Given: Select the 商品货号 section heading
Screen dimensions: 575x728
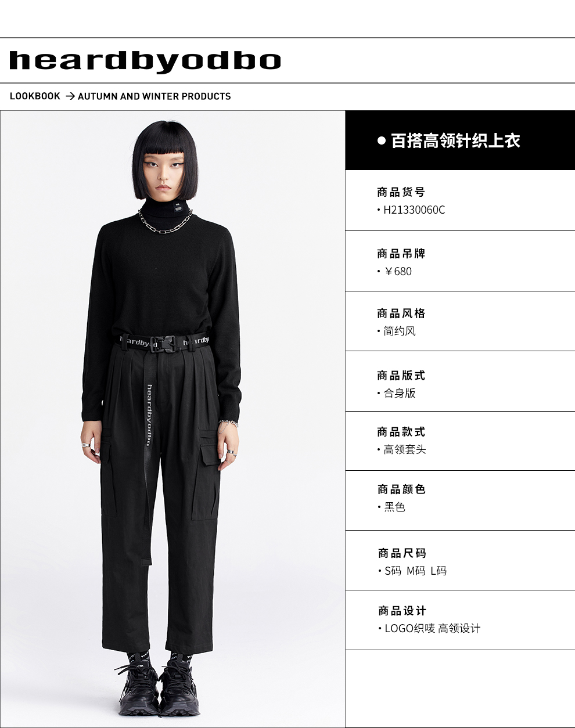Looking at the screenshot, I should coord(401,192).
